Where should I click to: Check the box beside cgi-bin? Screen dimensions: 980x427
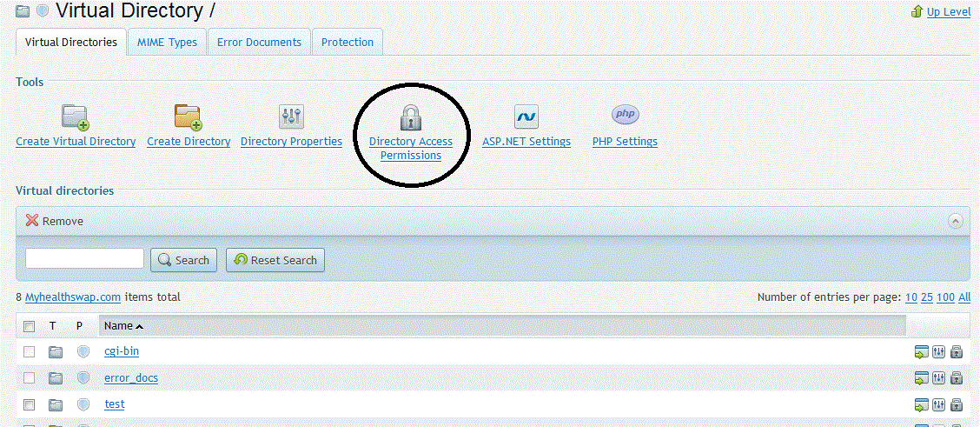click(30, 352)
